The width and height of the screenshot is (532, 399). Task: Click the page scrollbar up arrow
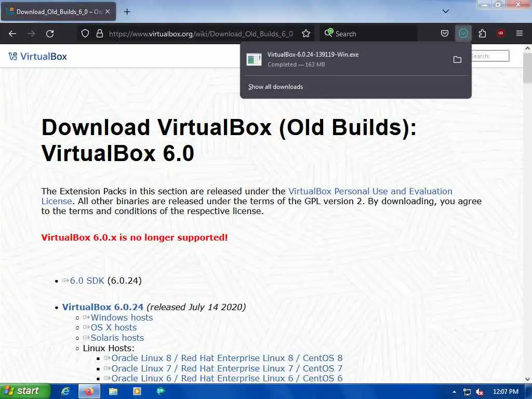(527, 48)
